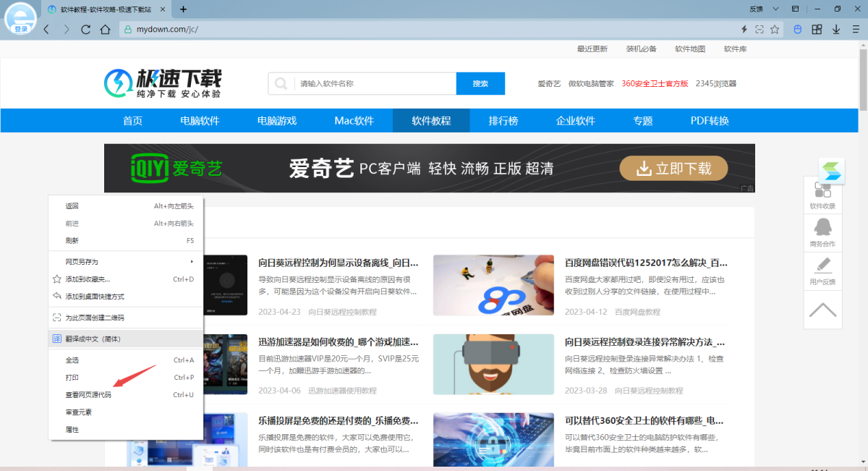Reload the page with the refresh icon
This screenshot has height=471, width=868.
coord(86,30)
